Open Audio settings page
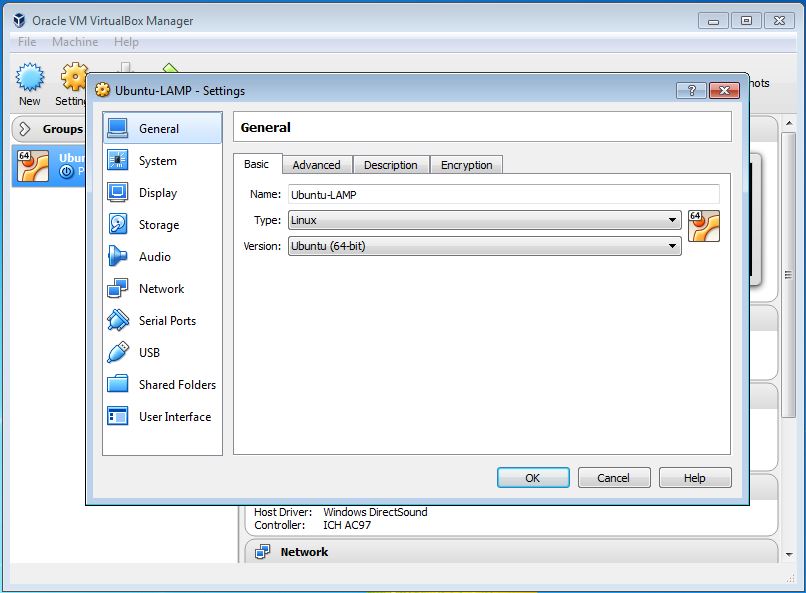 click(162, 256)
